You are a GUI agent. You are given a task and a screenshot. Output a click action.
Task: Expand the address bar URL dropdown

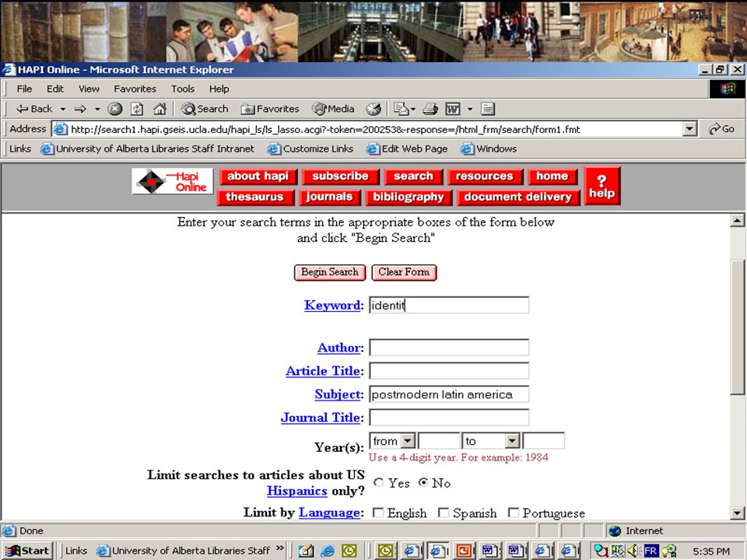tap(690, 129)
